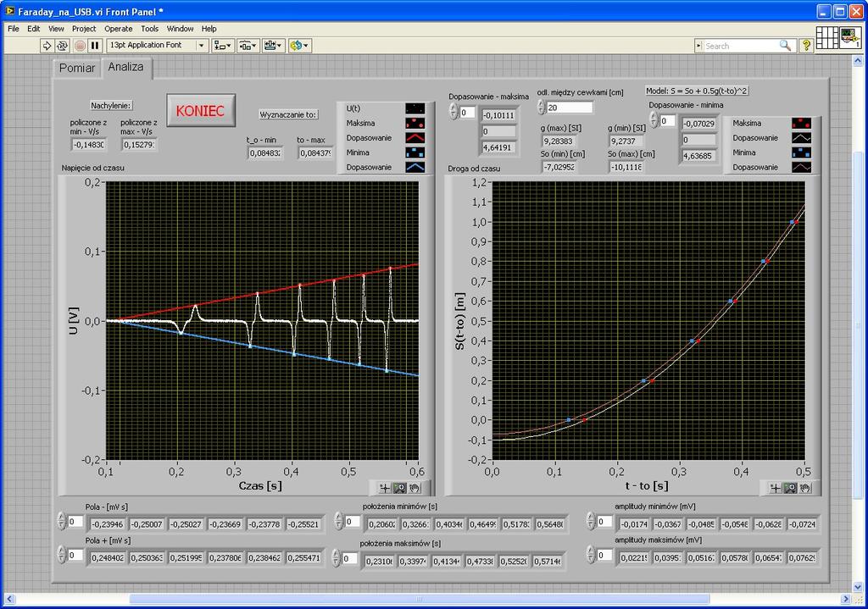868x609 pixels.
Task: Click the search magnifier icon in the toolbar
Action: (x=785, y=46)
